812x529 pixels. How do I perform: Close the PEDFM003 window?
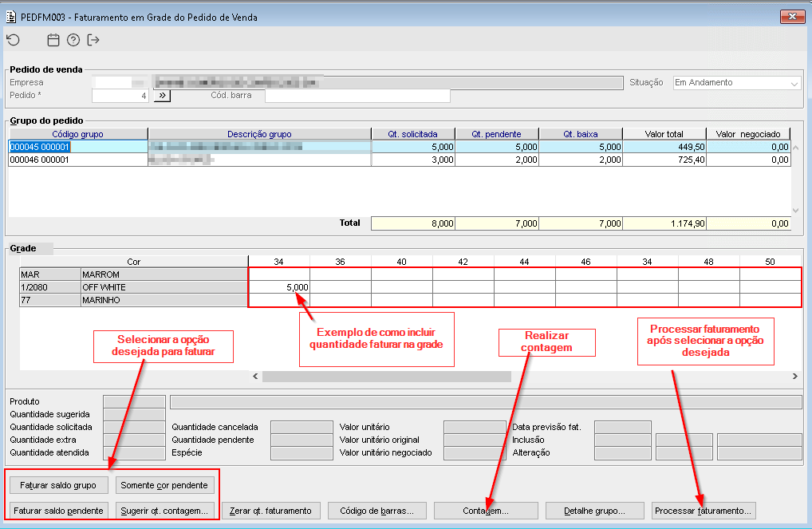tap(792, 17)
